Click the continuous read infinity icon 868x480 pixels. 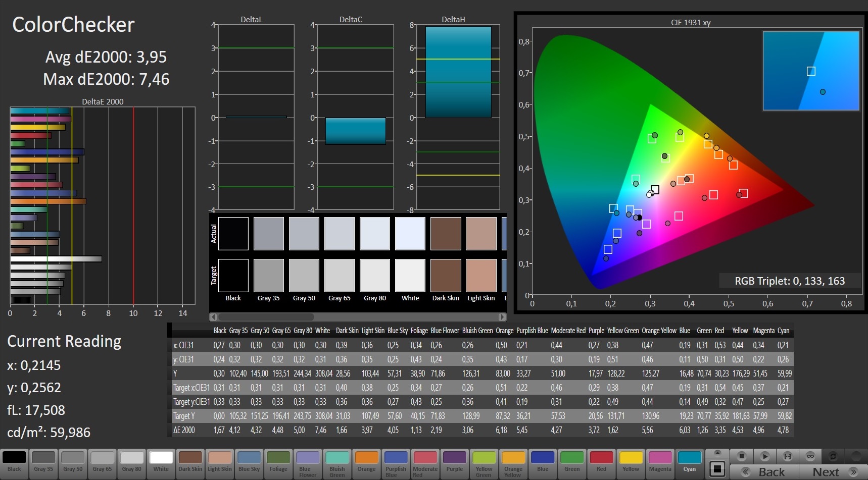810,456
